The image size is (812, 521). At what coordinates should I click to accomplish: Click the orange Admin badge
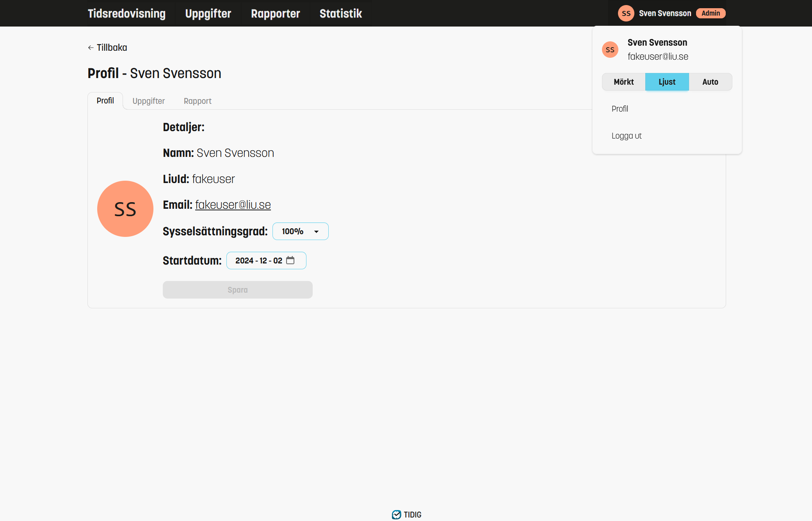coord(710,13)
